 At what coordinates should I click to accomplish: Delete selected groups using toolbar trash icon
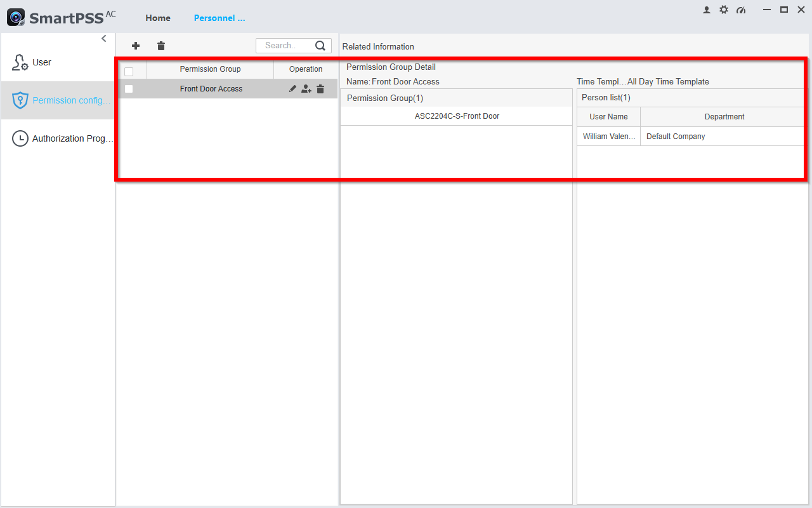161,46
